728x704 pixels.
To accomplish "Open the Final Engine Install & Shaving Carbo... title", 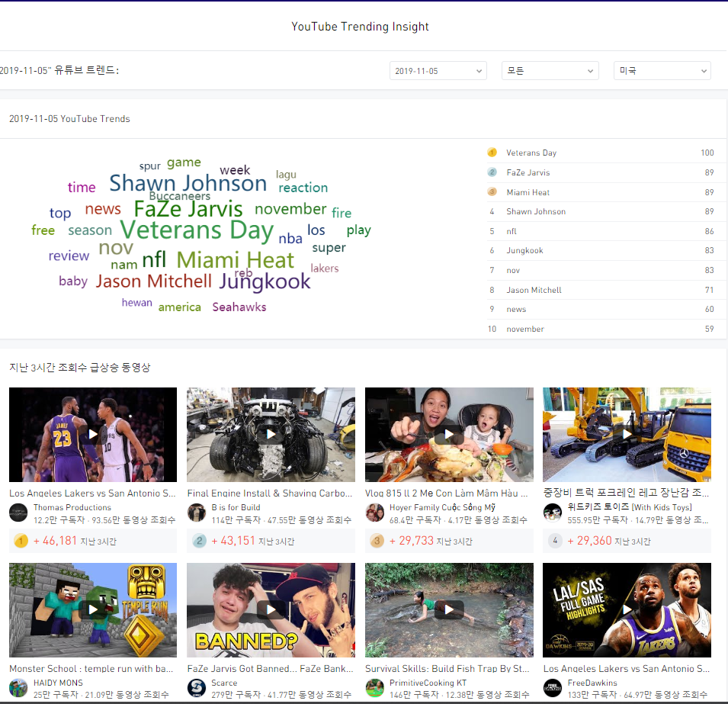I will (x=270, y=493).
